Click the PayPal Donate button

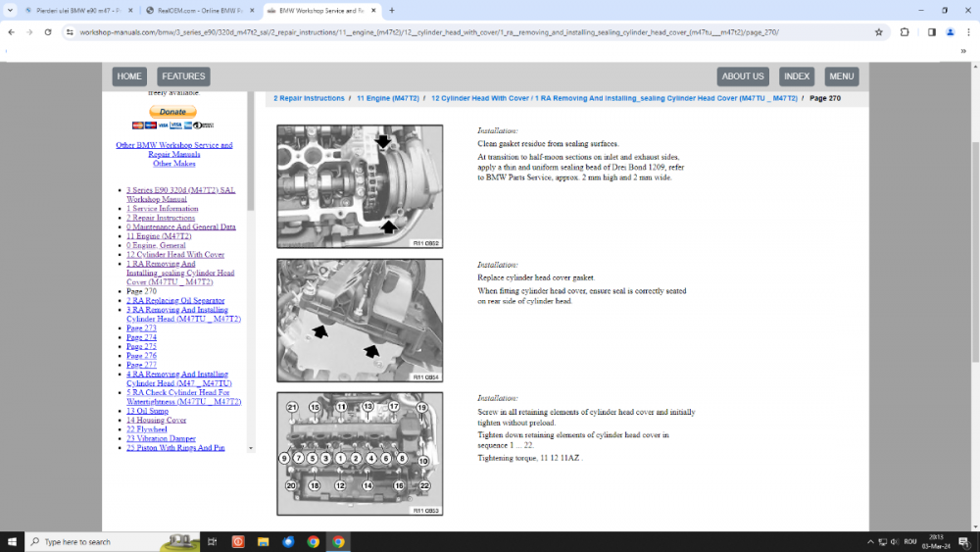(x=173, y=112)
